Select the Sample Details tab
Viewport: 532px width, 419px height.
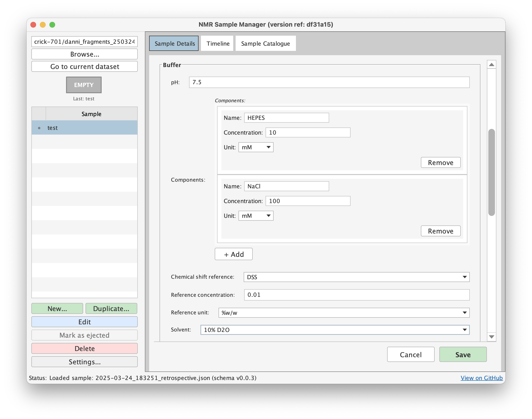pos(174,43)
